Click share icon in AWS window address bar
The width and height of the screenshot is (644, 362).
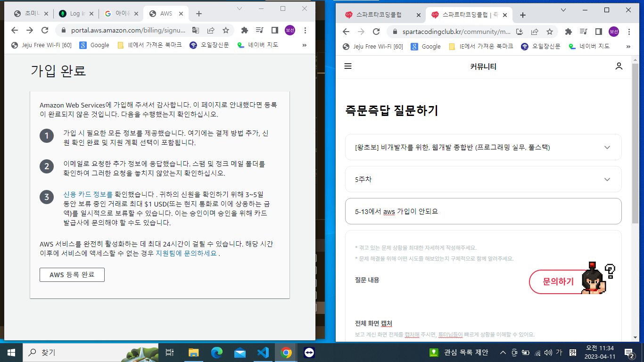pyautogui.click(x=211, y=30)
